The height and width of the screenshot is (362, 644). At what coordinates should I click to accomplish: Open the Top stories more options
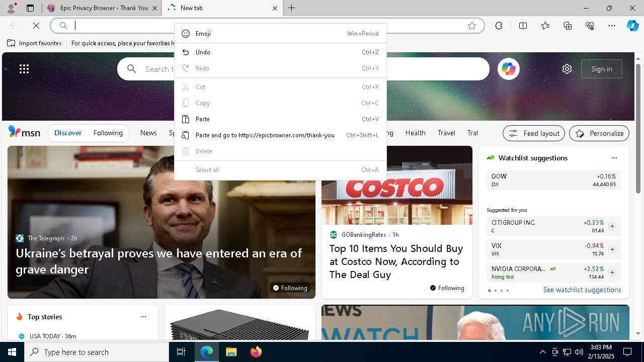click(143, 317)
